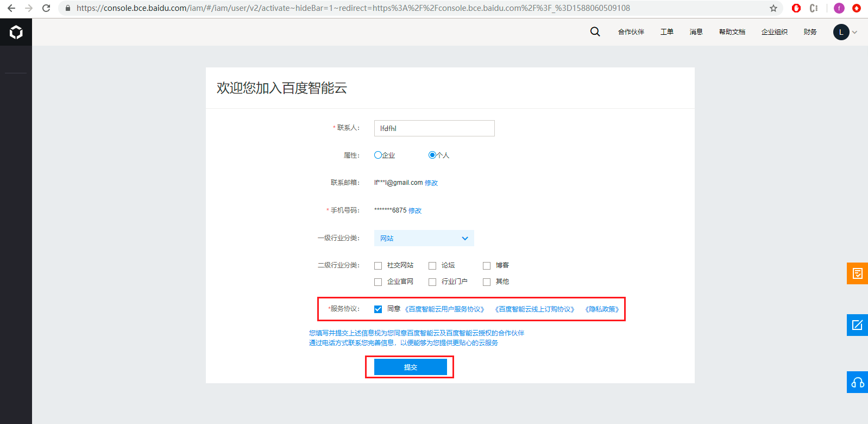The image size is (868, 424).
Task: Check the 企业官网 checkbox
Action: coord(378,282)
